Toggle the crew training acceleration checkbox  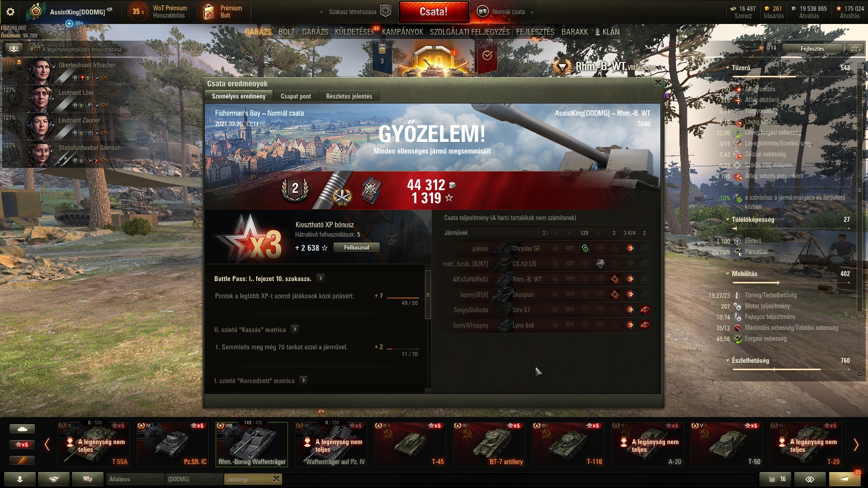point(37,49)
